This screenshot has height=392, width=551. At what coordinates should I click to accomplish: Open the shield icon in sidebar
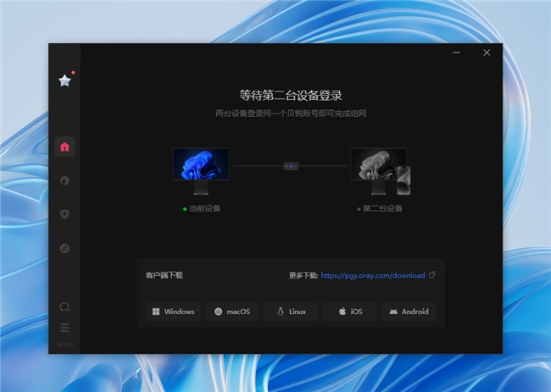pos(64,214)
